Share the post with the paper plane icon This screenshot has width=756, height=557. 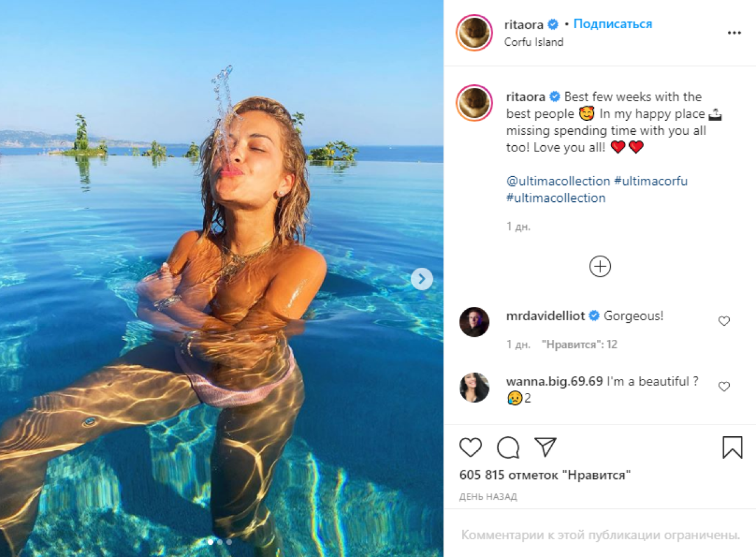point(545,447)
